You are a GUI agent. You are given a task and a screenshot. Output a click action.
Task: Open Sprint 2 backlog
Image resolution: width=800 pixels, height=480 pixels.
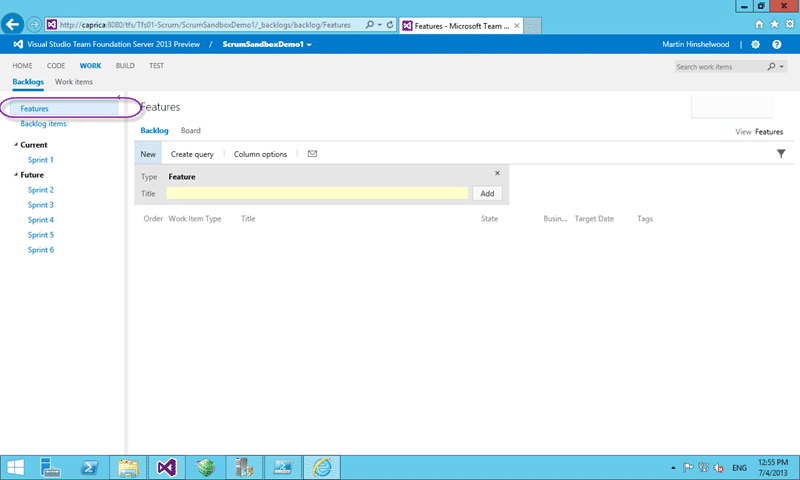coord(41,190)
